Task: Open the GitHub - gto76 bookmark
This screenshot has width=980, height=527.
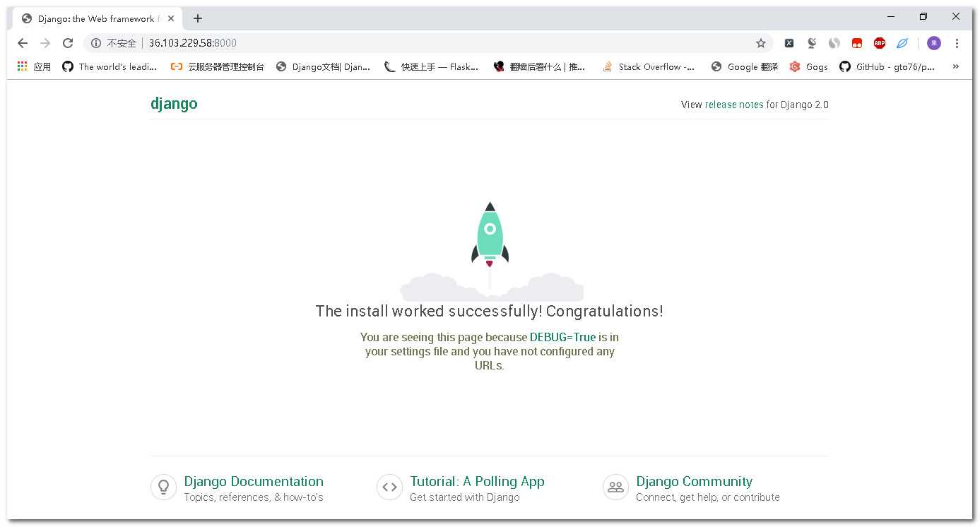Action: pyautogui.click(x=887, y=66)
